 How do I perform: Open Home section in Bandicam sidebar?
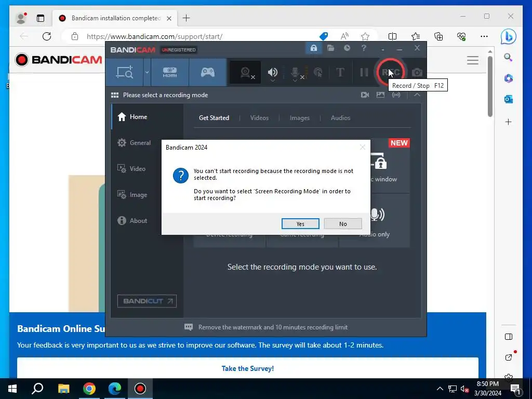pyautogui.click(x=147, y=117)
